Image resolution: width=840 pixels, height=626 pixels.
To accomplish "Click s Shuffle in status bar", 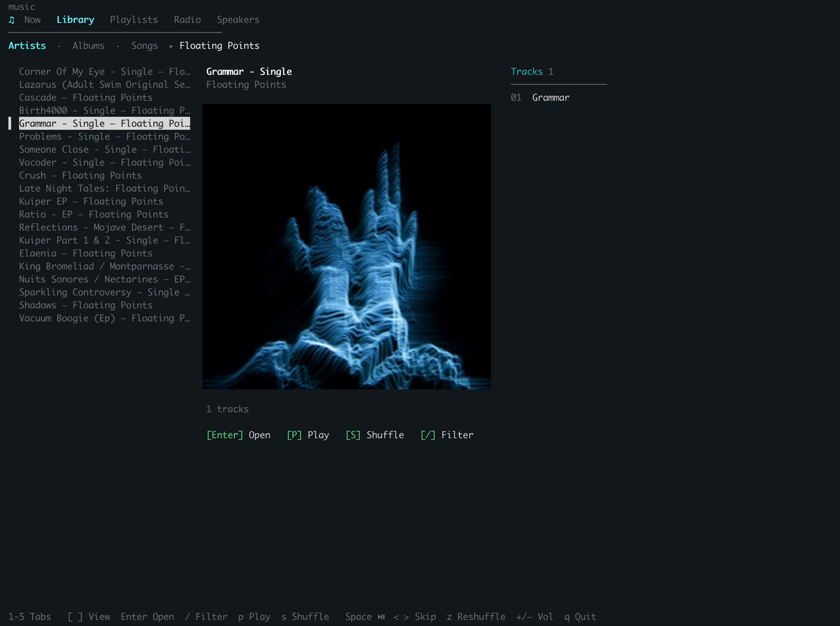I will [305, 617].
